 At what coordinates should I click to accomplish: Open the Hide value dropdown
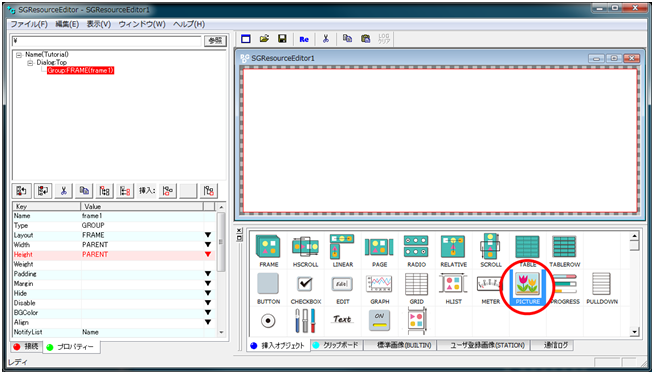click(x=208, y=293)
